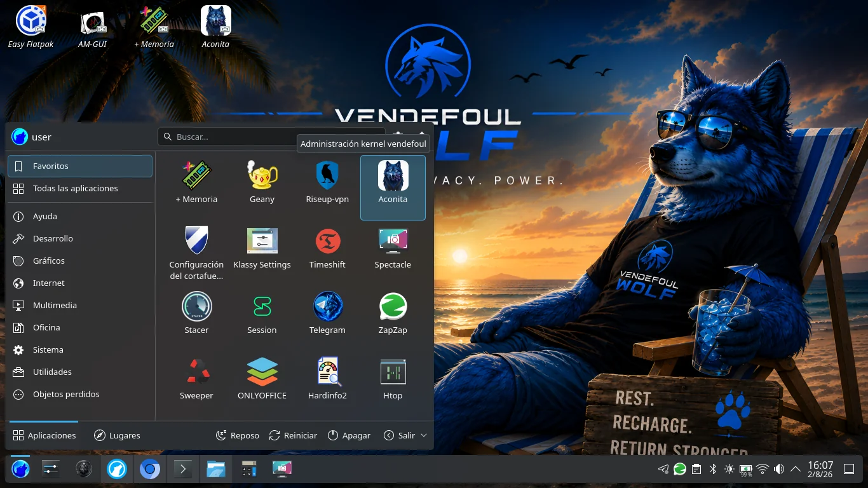Open the volume tray applet
This screenshot has width=868, height=488.
point(779,470)
